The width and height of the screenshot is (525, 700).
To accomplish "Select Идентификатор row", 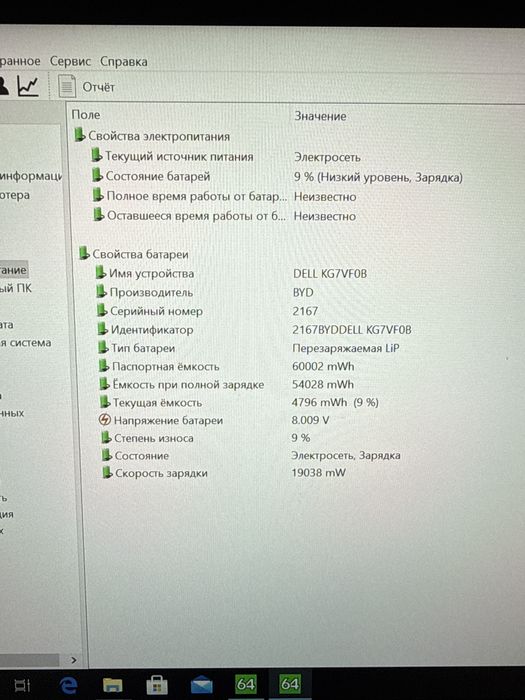I will (254, 330).
